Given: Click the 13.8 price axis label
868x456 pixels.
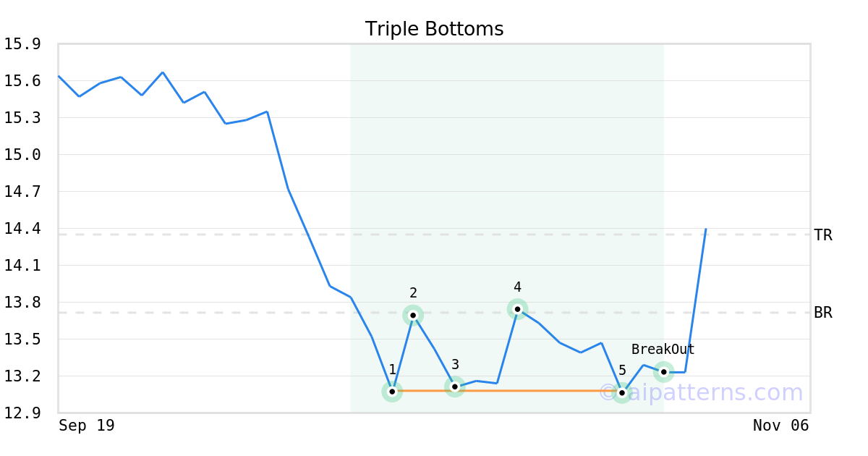Looking at the screenshot, I should tap(22, 303).
